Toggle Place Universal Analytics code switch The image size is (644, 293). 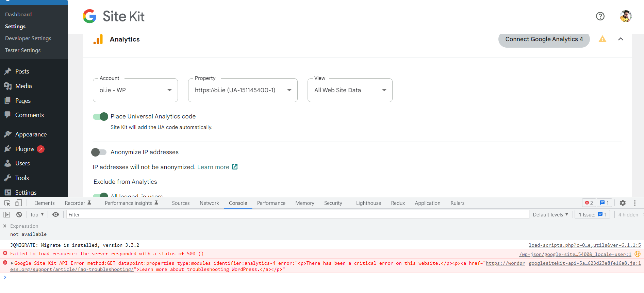(100, 117)
